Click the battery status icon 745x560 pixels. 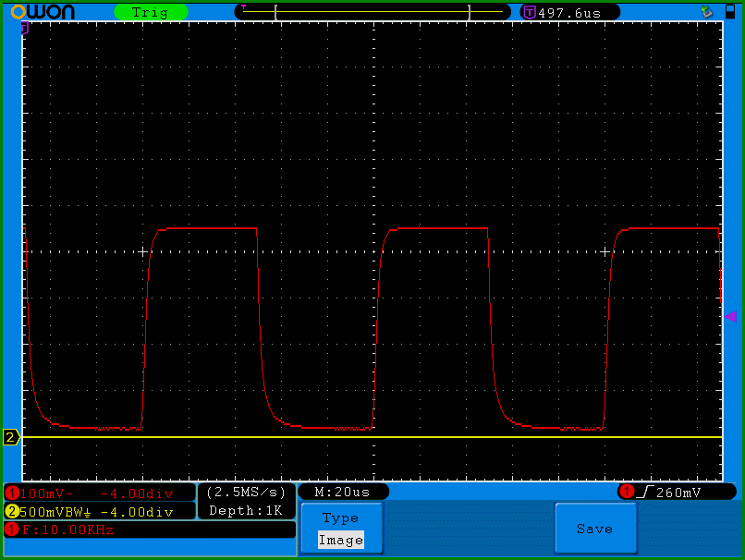(x=730, y=11)
